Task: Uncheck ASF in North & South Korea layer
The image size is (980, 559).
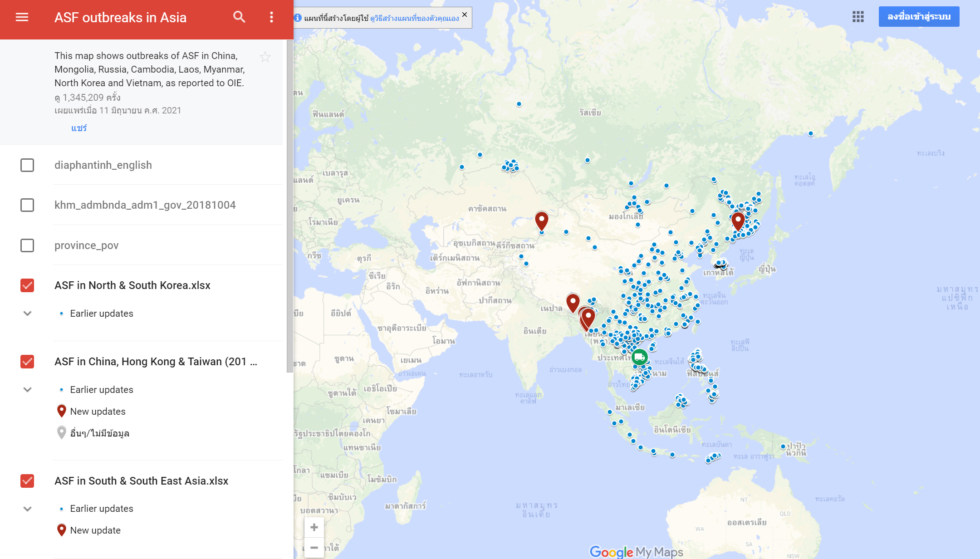Action: [x=27, y=285]
